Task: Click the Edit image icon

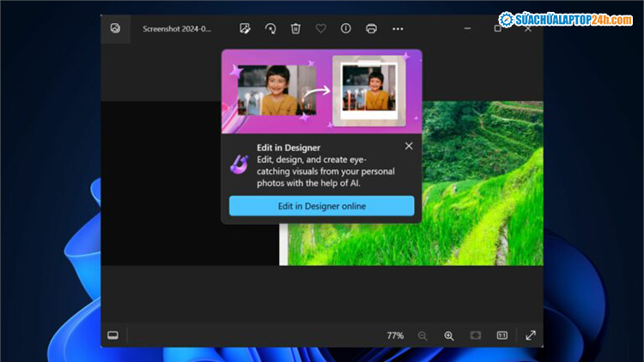Action: (x=245, y=28)
